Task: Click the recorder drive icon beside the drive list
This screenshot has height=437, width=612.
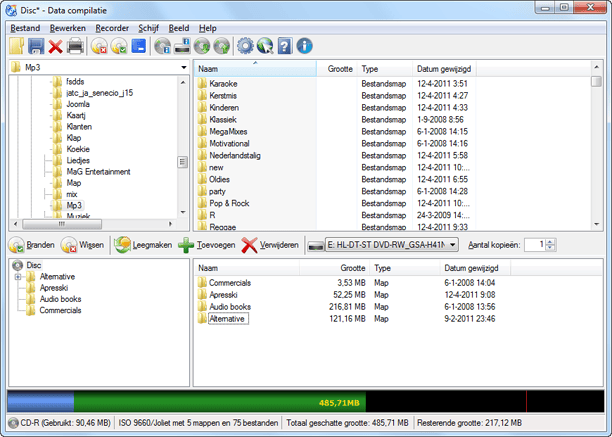Action: 315,245
